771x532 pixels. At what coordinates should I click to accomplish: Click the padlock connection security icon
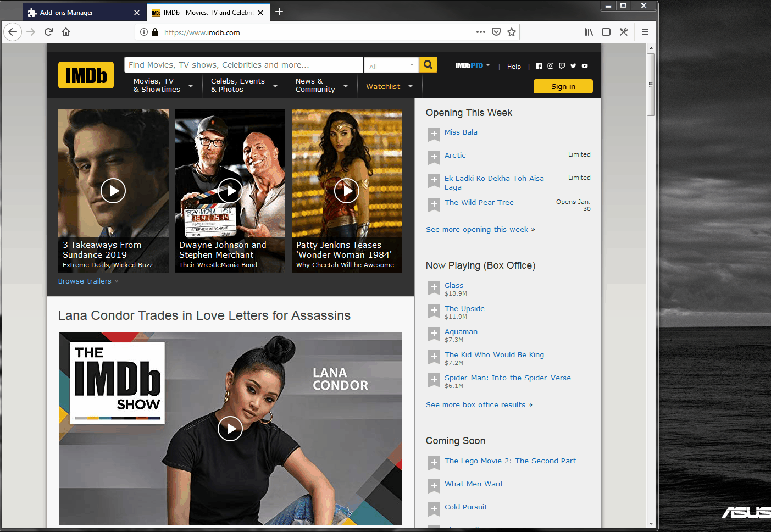[155, 32]
